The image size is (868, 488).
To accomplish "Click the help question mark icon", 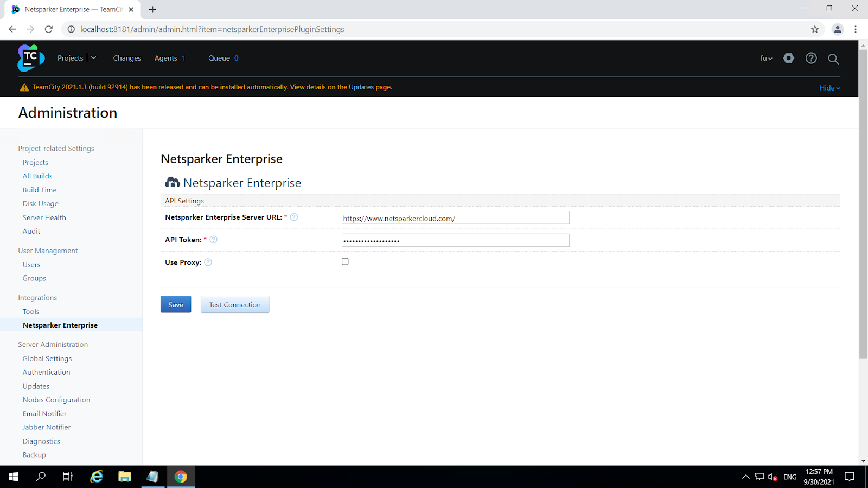I will point(810,58).
